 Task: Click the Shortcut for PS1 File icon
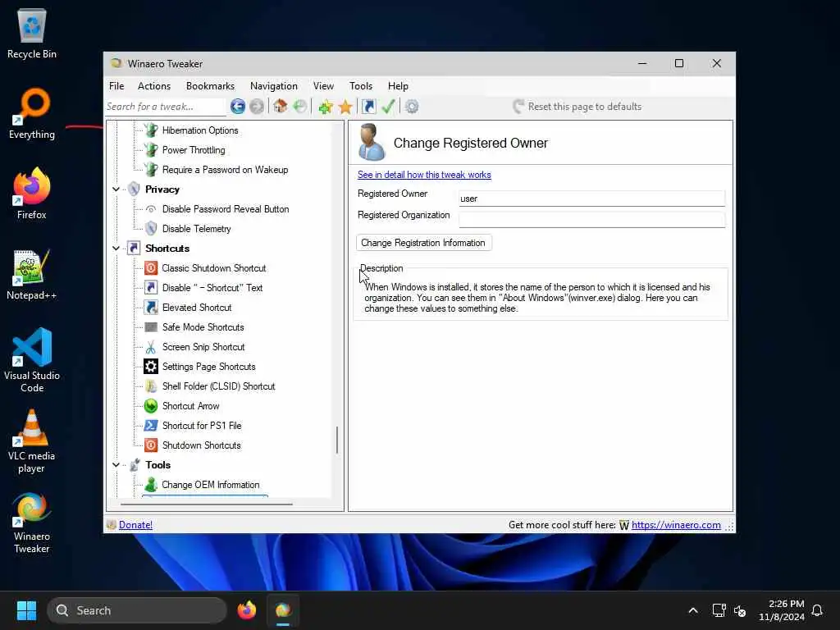coord(151,426)
